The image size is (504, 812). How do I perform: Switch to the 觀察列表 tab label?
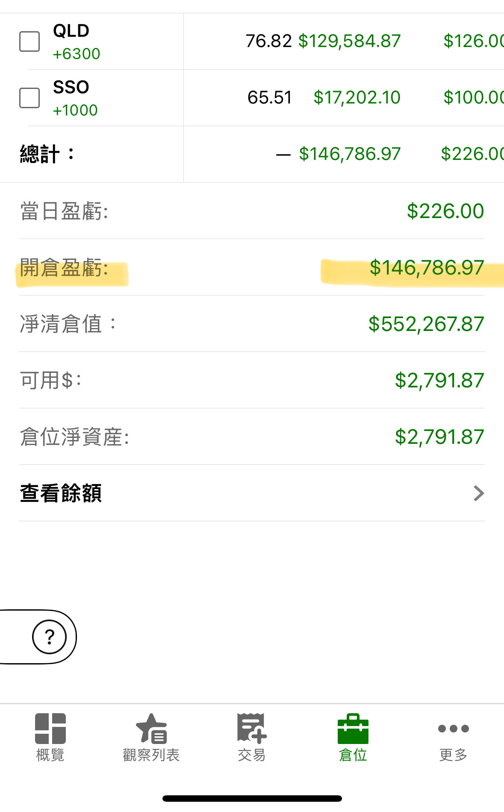click(151, 755)
